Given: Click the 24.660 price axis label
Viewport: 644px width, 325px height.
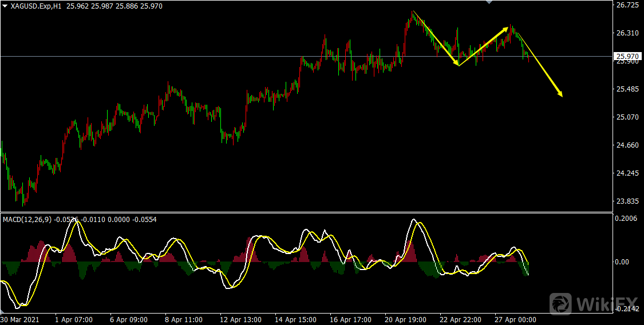Looking at the screenshot, I should 627,145.
